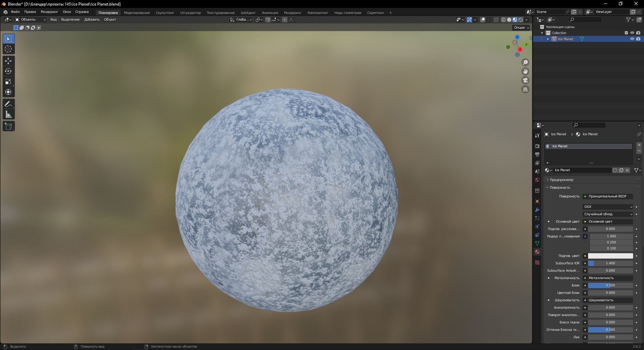Select the Rotate tool
The image size is (644, 350).
[8, 71]
